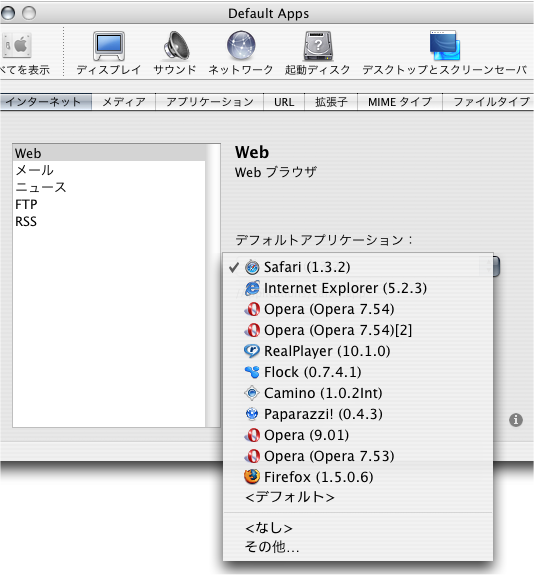Image resolution: width=534 pixels, height=575 pixels.
Task: Choose Internet Explorer (5.2.3) menu item
Action: (358, 288)
